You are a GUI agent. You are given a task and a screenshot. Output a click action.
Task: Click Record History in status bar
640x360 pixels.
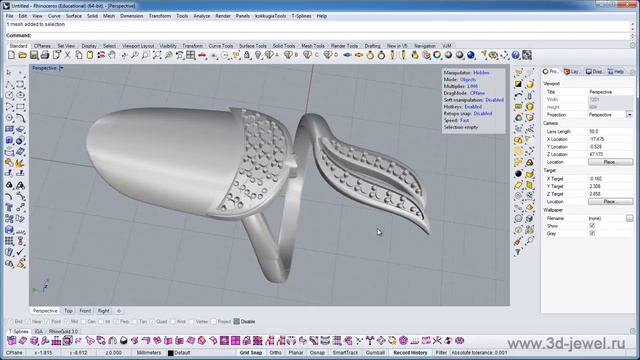pyautogui.click(x=410, y=353)
